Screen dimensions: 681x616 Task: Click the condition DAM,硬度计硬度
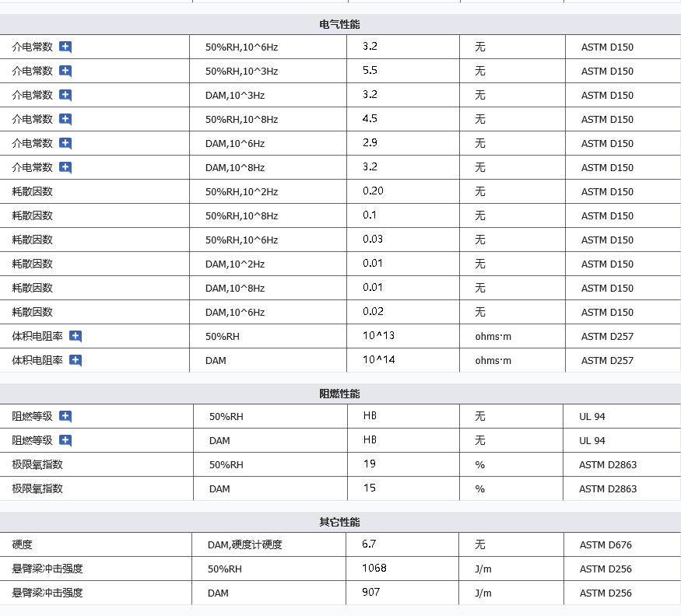point(245,544)
